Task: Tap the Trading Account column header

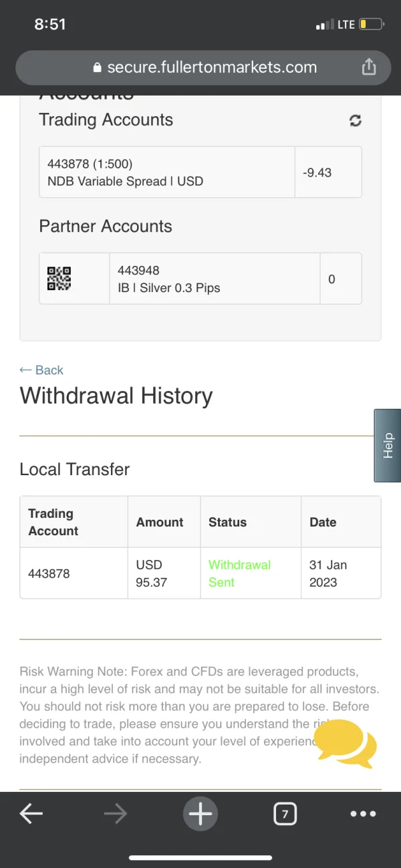Action: coord(53,522)
